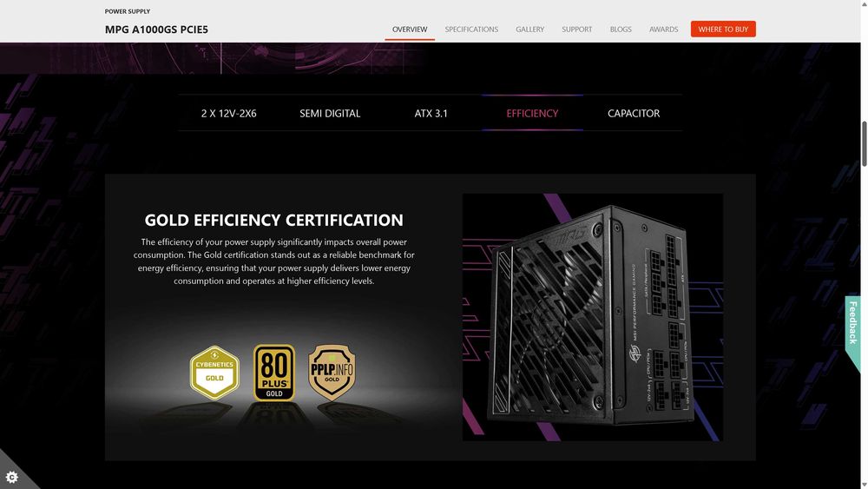Click the Where To Buy button
868x489 pixels.
723,29
